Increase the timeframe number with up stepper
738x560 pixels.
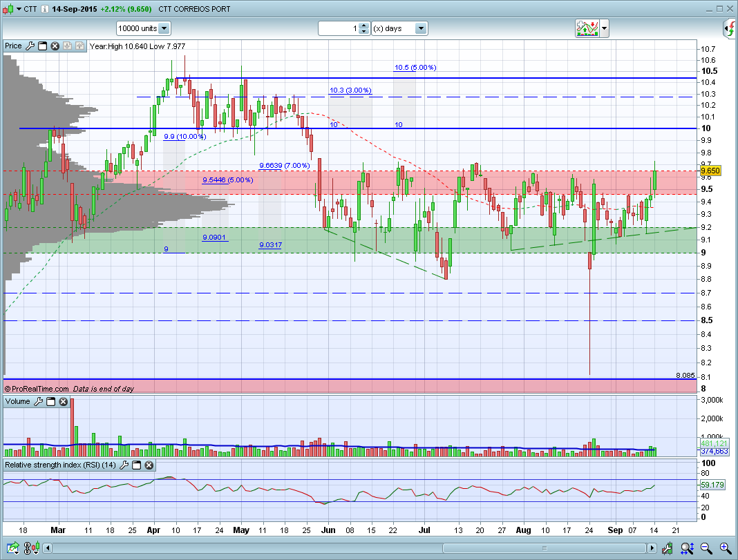tap(364, 26)
